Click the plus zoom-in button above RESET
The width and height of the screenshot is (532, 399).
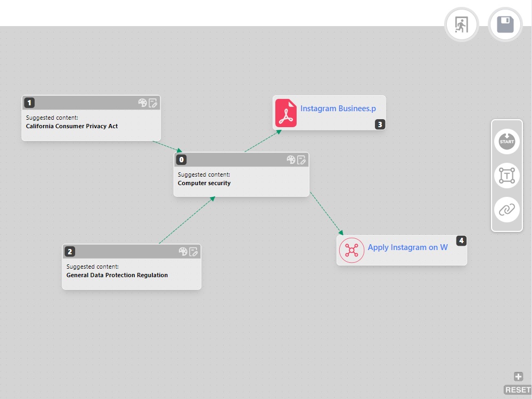(518, 377)
